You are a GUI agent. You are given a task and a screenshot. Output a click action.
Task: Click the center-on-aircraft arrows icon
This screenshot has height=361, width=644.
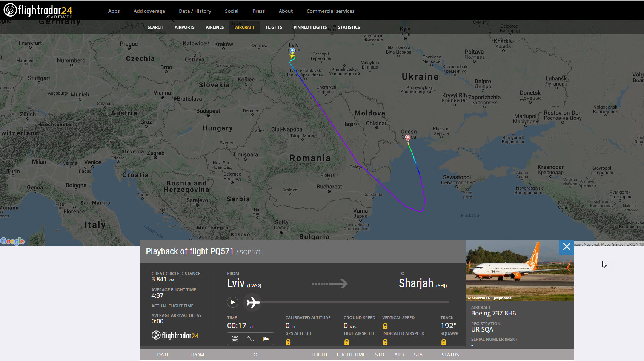click(235, 339)
